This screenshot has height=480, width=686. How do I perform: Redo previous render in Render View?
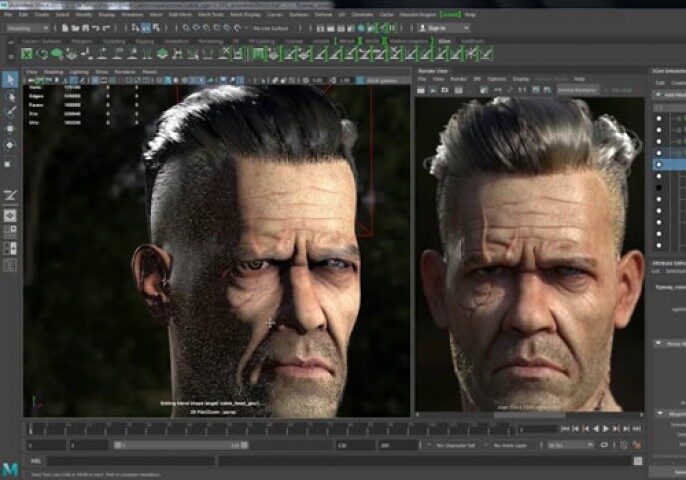point(421,90)
